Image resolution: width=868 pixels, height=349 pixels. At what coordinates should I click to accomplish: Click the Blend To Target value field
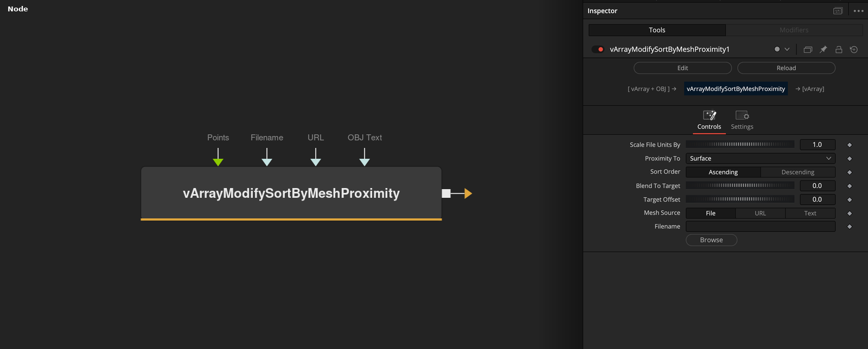click(x=817, y=185)
